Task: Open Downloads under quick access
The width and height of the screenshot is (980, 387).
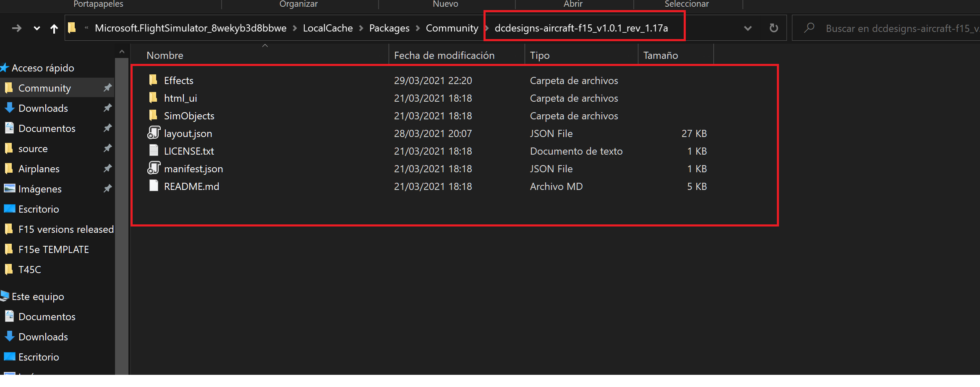Action: point(43,108)
